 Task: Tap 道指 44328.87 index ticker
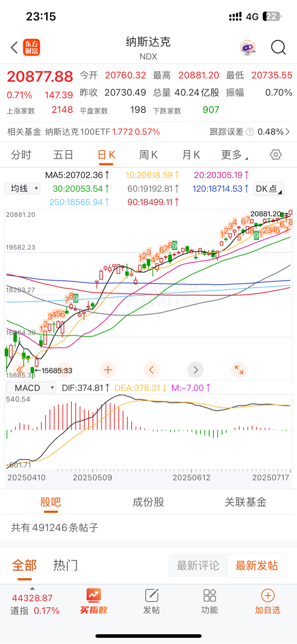pyautogui.click(x=34, y=604)
